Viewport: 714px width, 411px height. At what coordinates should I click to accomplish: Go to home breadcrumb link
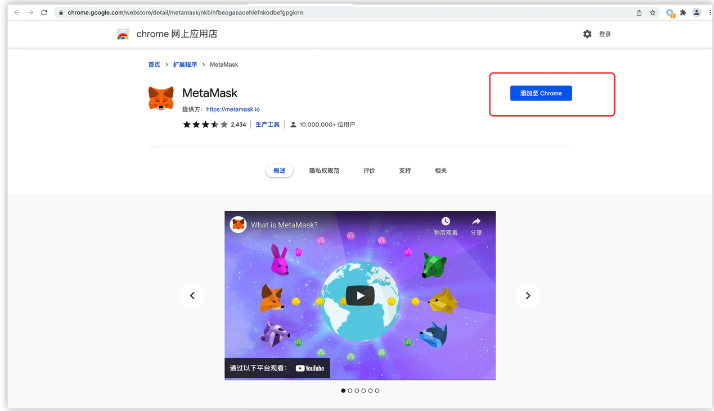pyautogui.click(x=154, y=65)
